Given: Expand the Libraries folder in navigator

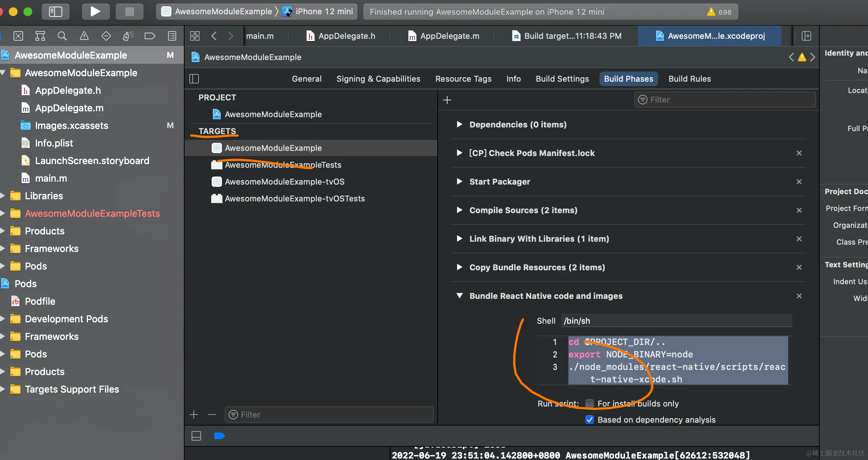Looking at the screenshot, I should tap(3, 196).
